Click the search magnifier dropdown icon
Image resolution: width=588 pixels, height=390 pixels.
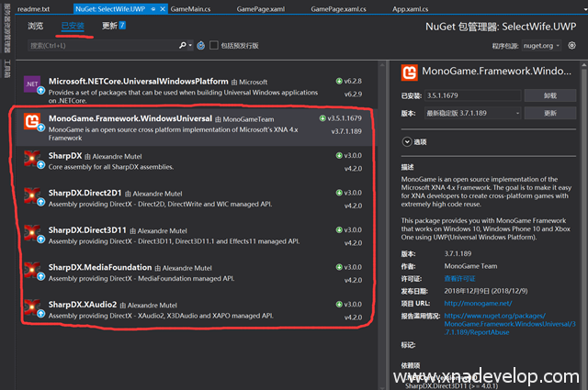coord(187,44)
